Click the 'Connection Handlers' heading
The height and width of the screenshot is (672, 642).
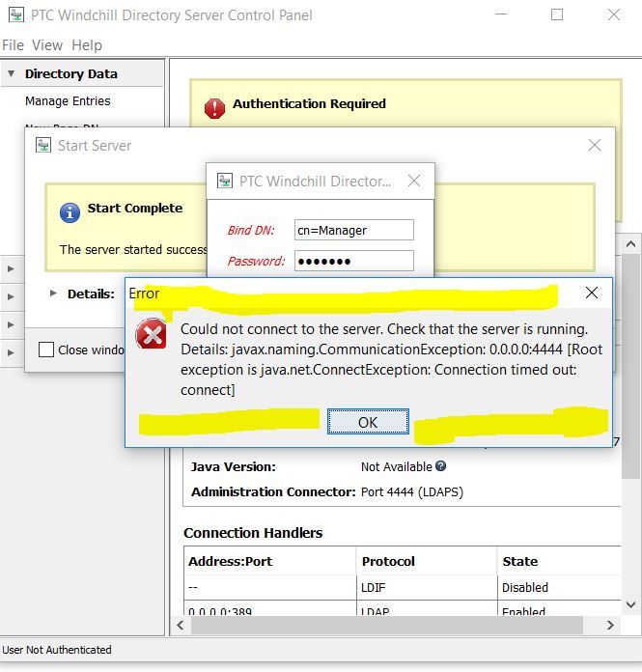(253, 533)
